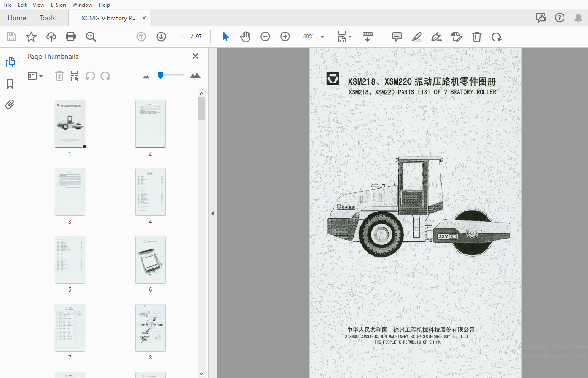Open the zoom level 60% dropdown
Image resolution: width=588 pixels, height=378 pixels.
coord(314,37)
